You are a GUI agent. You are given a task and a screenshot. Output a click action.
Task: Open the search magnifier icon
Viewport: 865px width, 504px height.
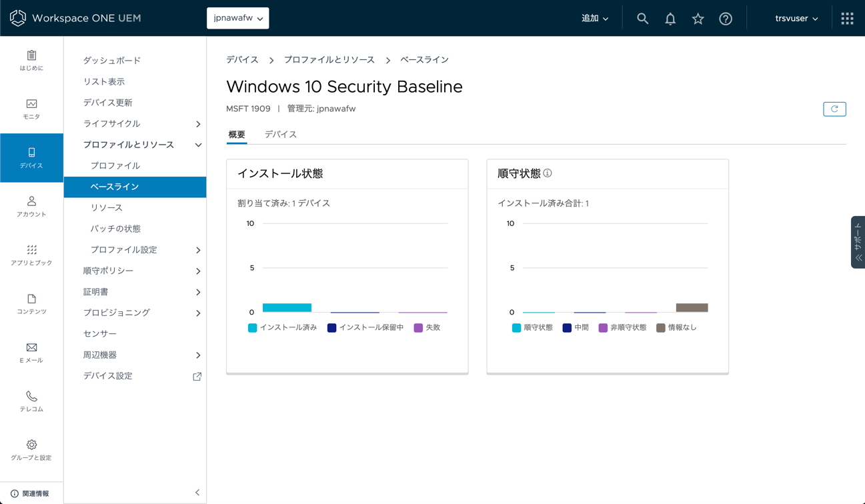coord(642,19)
